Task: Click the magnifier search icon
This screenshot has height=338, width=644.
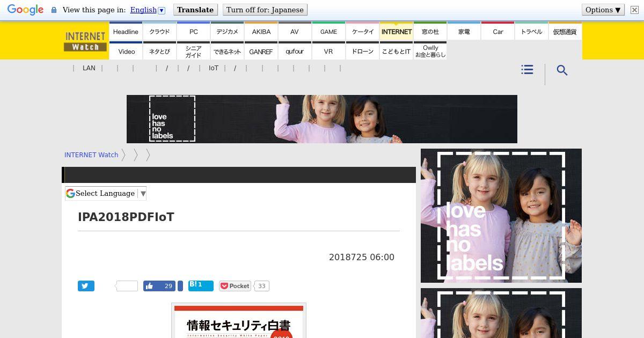Action: tap(562, 70)
